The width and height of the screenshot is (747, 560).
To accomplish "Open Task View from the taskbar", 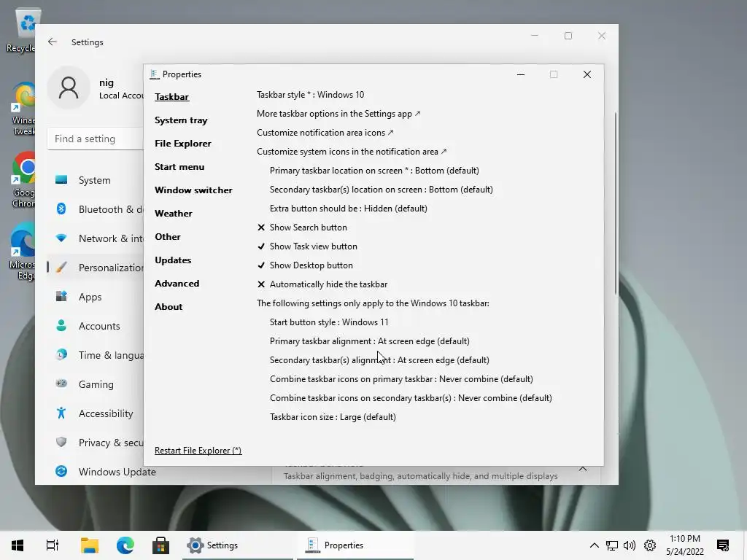I will point(53,545).
